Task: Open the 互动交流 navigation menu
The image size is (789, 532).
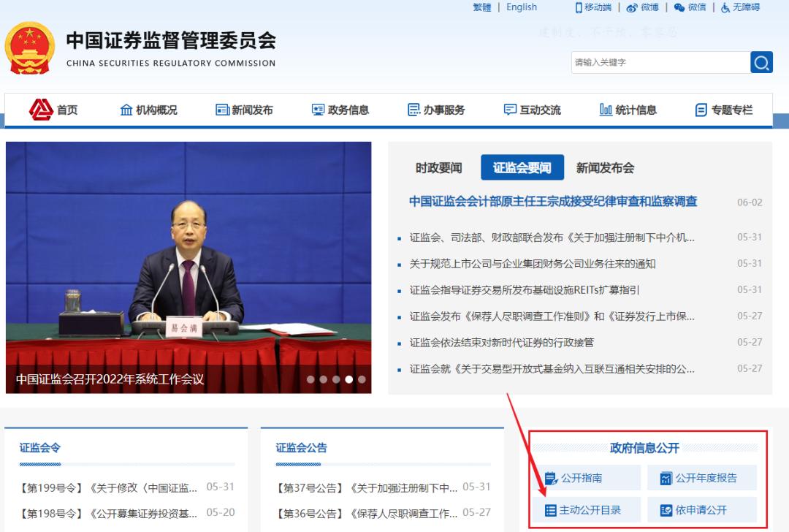Action: pyautogui.click(x=534, y=109)
